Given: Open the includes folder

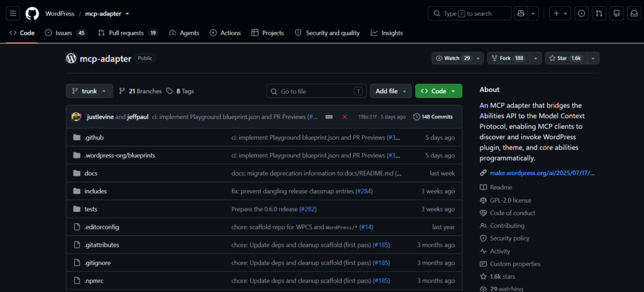Looking at the screenshot, I should pos(96,191).
